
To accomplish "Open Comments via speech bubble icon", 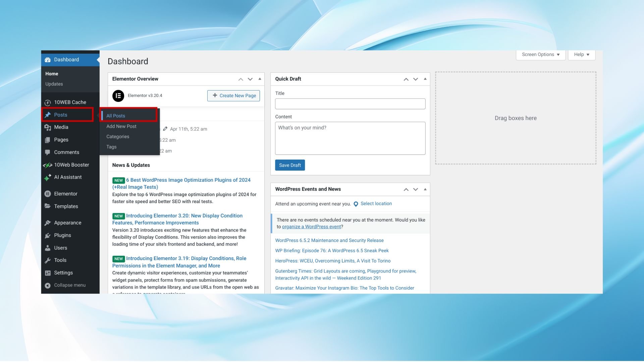I will (48, 152).
